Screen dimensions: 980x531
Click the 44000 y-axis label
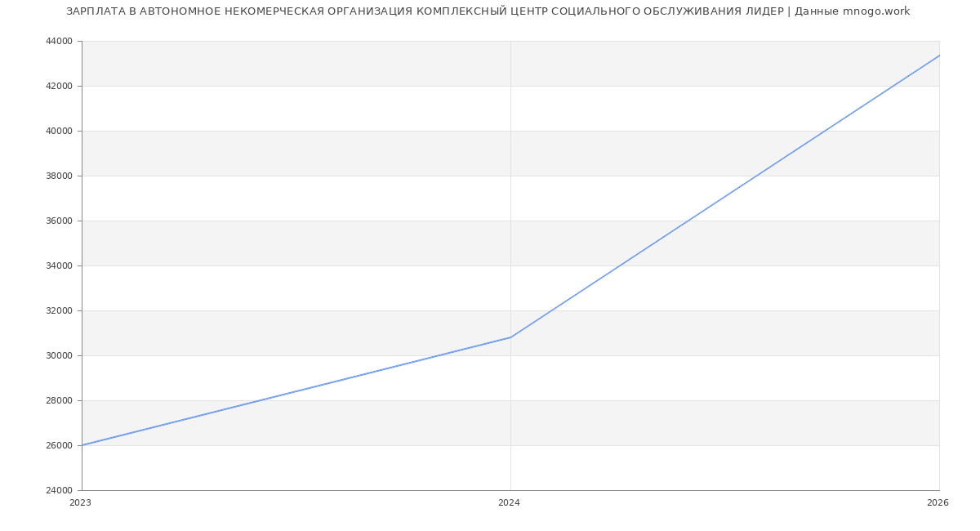pos(60,41)
